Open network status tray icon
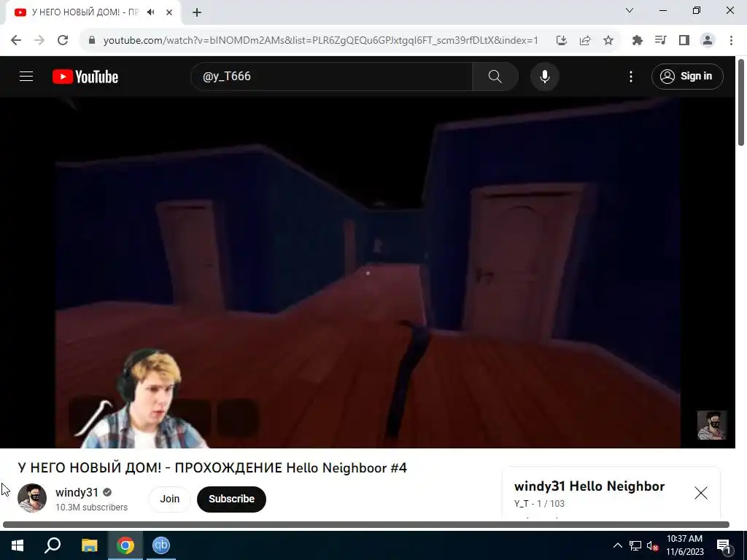Image resolution: width=747 pixels, height=560 pixels. 635,545
